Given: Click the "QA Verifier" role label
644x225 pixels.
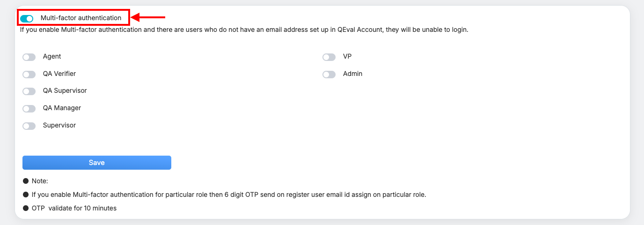Looking at the screenshot, I should pos(59,74).
